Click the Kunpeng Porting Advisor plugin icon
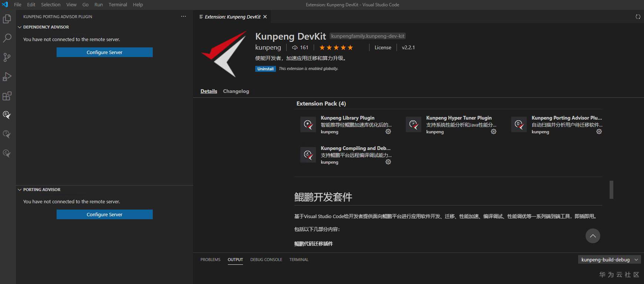This screenshot has width=644, height=284. [519, 125]
